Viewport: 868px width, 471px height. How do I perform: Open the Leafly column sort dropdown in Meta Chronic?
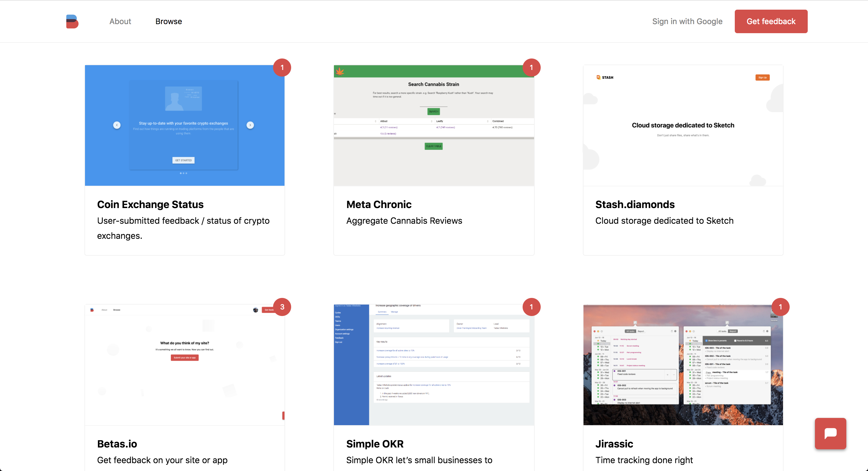[x=432, y=122]
